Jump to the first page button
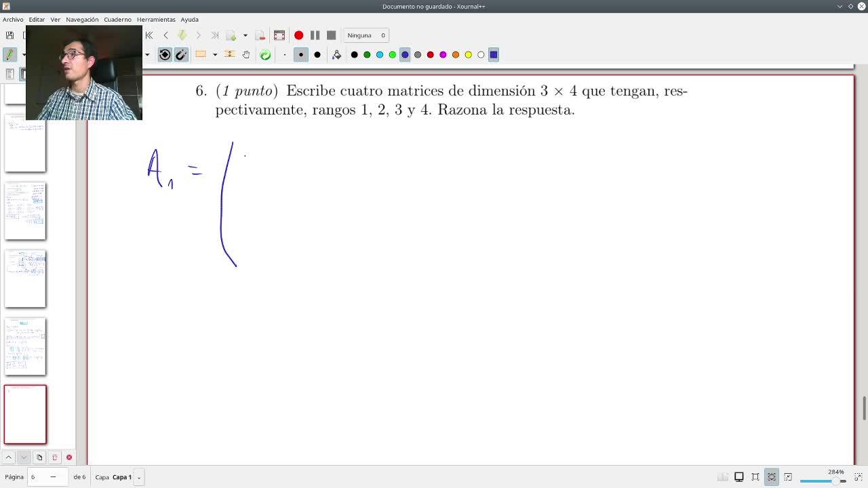Screen dimensions: 868x488 (149, 35)
